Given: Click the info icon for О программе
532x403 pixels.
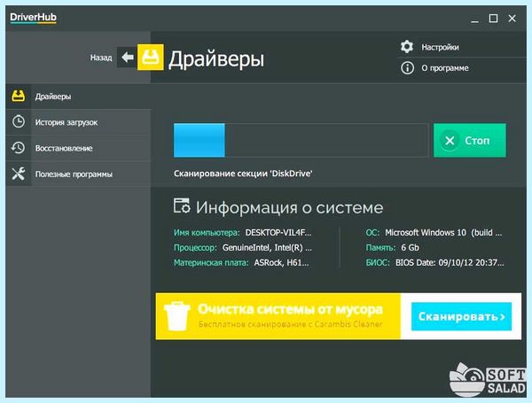Looking at the screenshot, I should (407, 68).
